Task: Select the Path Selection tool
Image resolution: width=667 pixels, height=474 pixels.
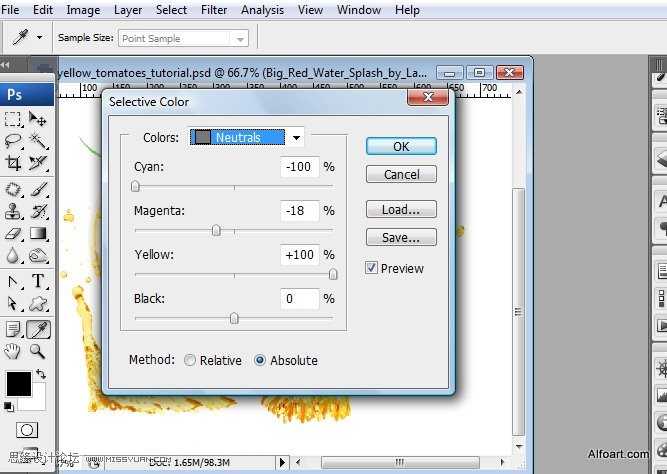Action: point(13,303)
